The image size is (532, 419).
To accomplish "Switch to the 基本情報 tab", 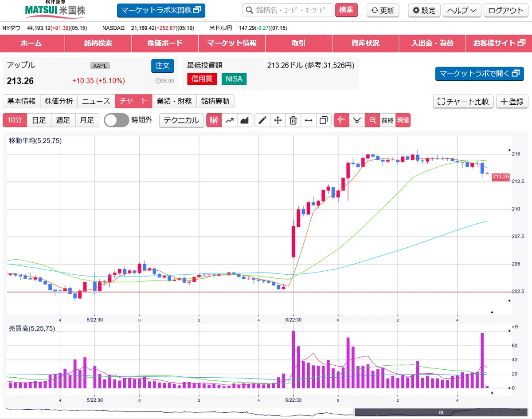I will pos(21,101).
